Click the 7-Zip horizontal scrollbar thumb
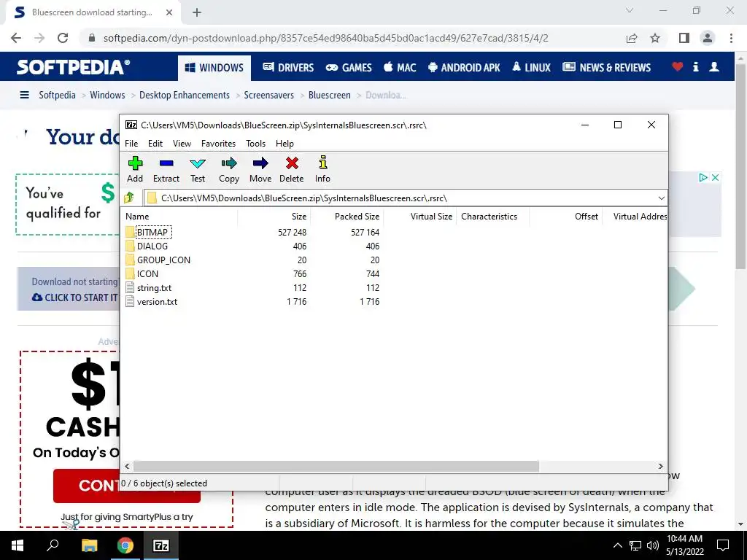 point(336,466)
